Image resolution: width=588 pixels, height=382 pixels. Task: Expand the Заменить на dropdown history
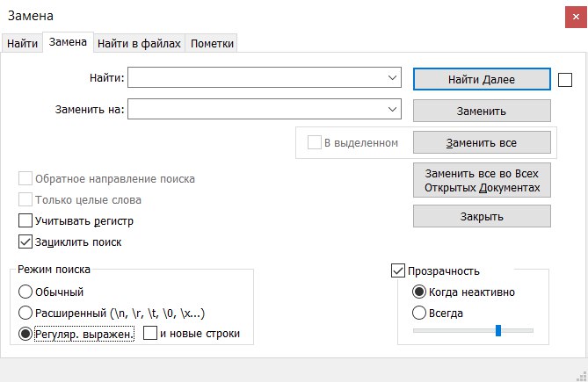coord(393,110)
